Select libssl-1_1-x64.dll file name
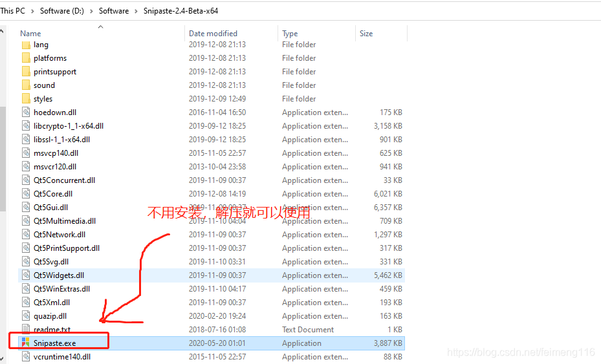The width and height of the screenshot is (601, 364). (x=61, y=140)
